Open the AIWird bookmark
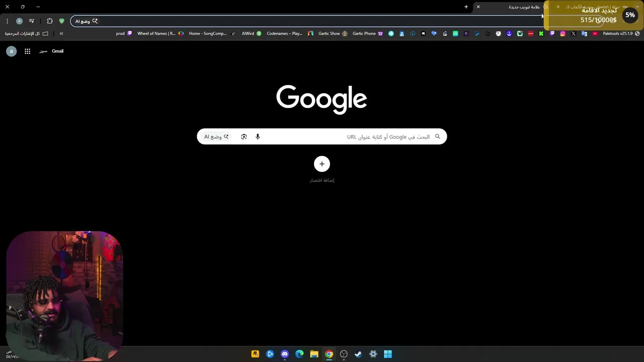This screenshot has width=644, height=362. point(252,34)
